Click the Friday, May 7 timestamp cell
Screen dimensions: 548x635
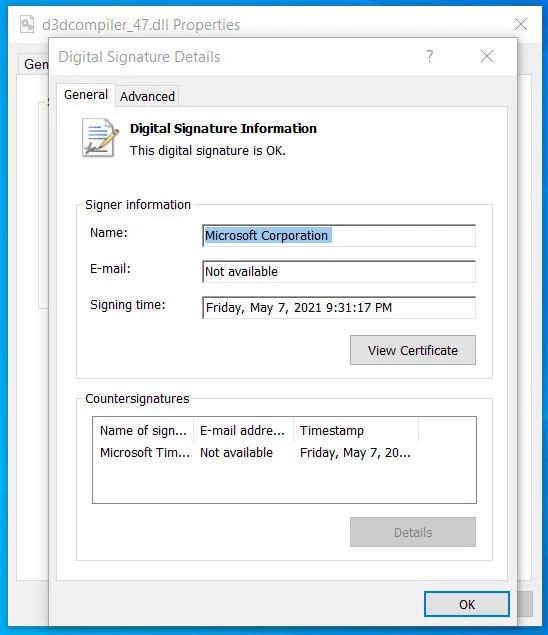click(x=355, y=453)
